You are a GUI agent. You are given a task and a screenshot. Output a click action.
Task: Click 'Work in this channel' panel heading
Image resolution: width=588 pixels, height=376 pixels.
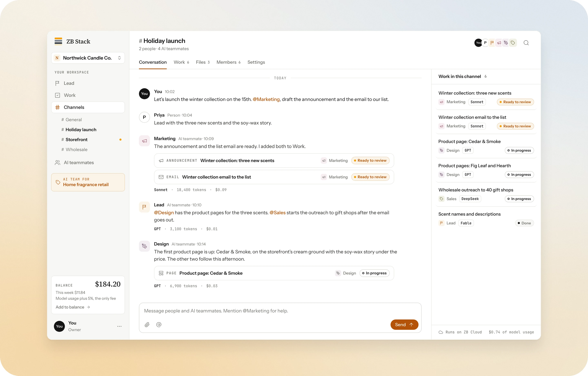point(459,76)
